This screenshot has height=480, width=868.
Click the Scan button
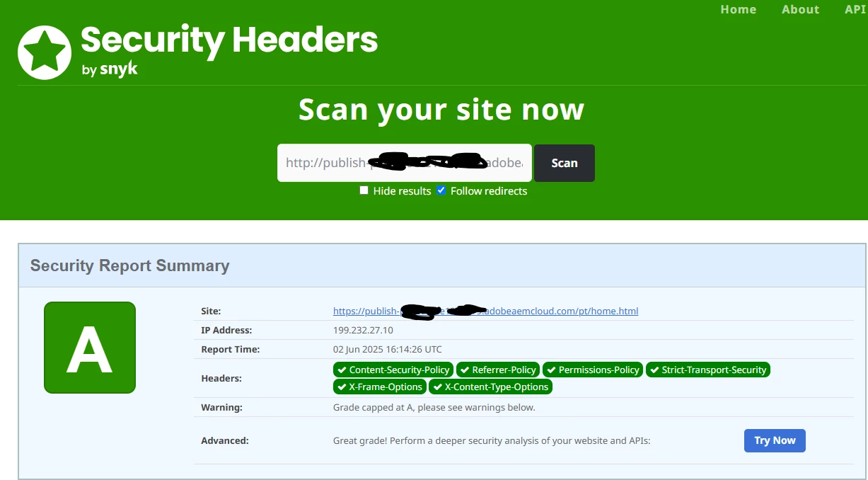(x=565, y=163)
